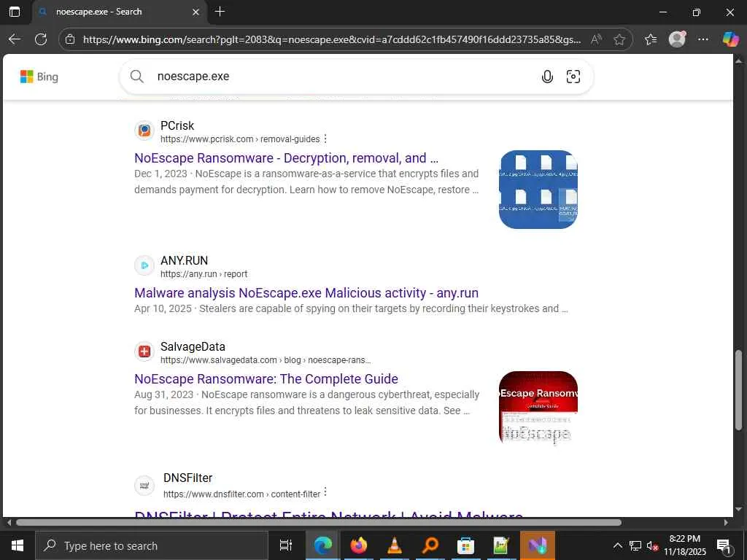The height and width of the screenshot is (560, 747).
Task: Open Microsoft Store from the taskbar
Action: pyautogui.click(x=465, y=545)
